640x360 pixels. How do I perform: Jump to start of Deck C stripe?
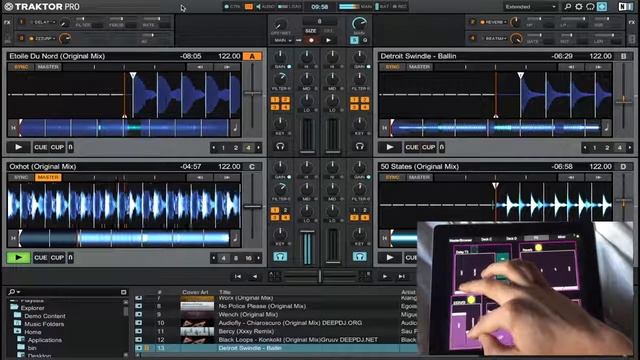13,238
